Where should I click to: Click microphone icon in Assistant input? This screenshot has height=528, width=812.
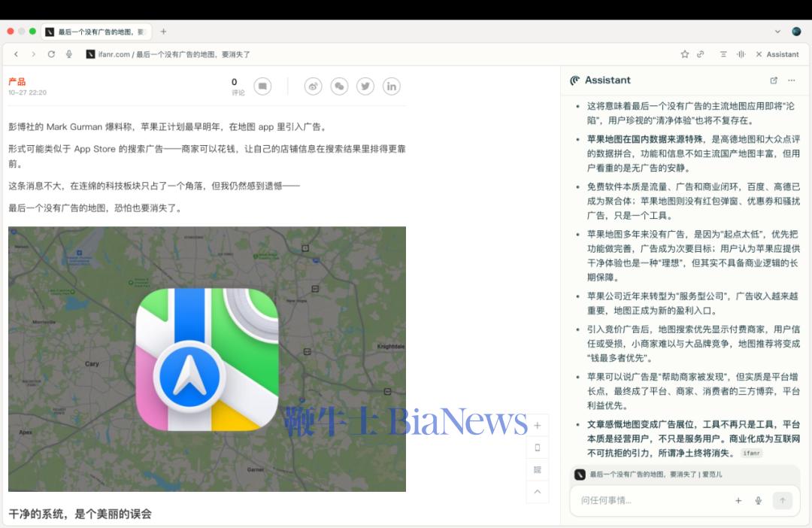click(759, 500)
